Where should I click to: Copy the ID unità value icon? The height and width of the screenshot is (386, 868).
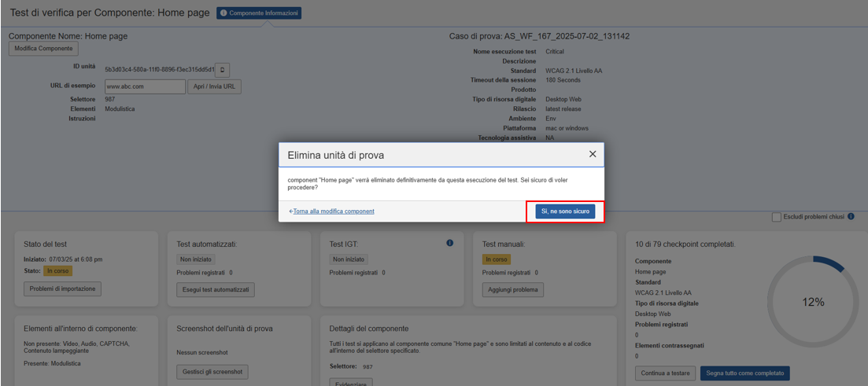pyautogui.click(x=223, y=69)
